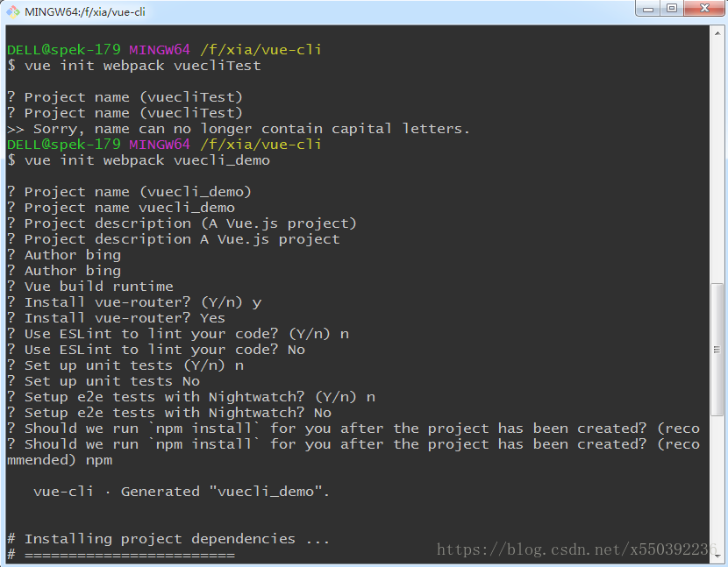Click the line 'Project name vuecli_demo'
728x567 pixels.
click(121, 208)
